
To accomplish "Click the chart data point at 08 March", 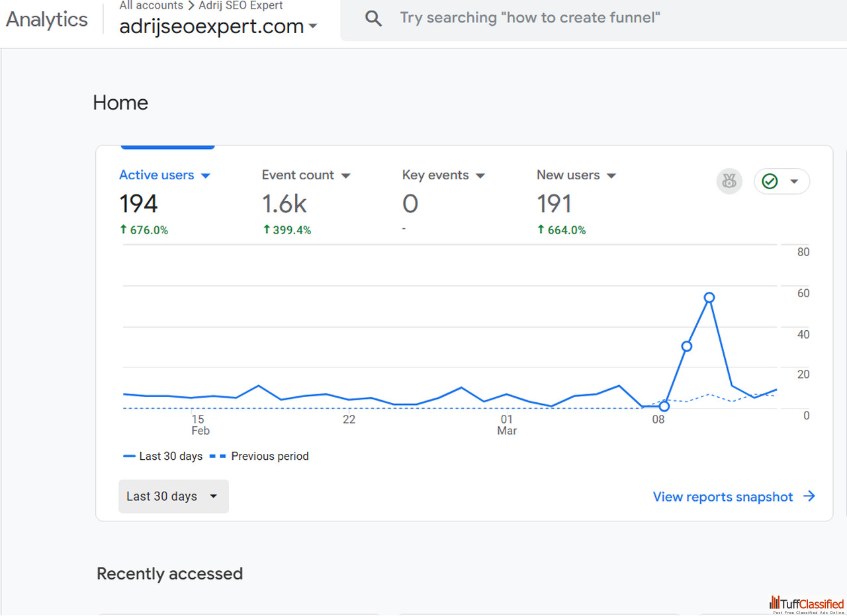I will pyautogui.click(x=664, y=406).
